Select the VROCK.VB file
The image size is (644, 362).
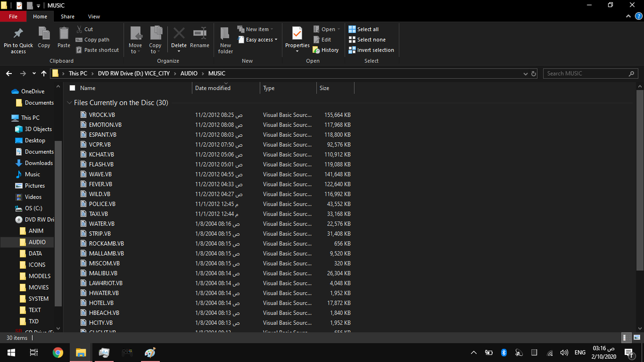pos(101,115)
